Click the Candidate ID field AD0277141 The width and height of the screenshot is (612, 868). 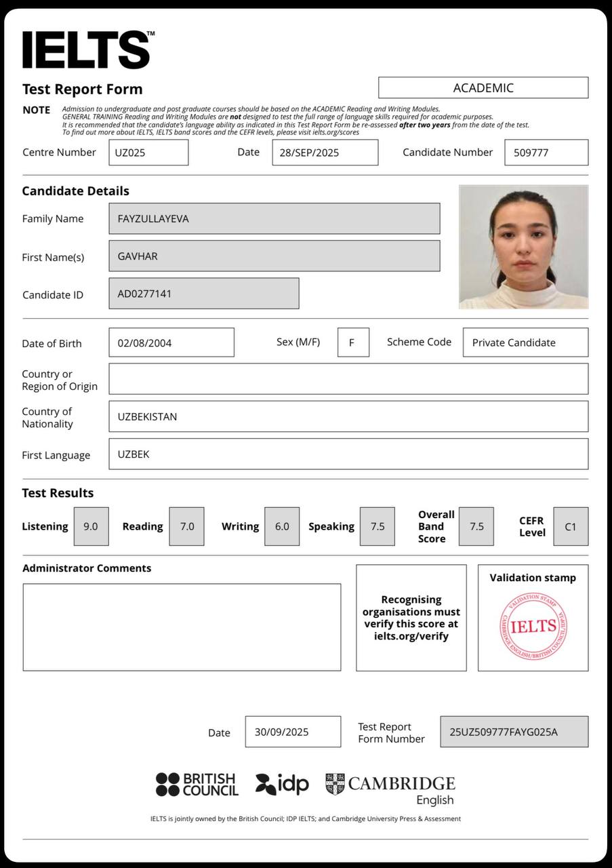[x=203, y=294]
